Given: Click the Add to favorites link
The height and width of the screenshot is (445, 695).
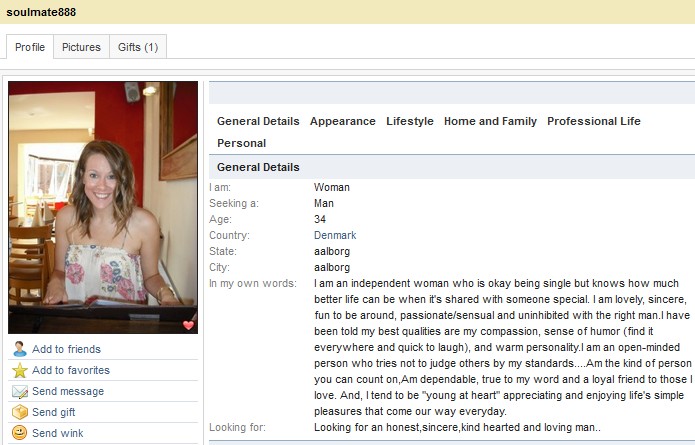Looking at the screenshot, I should pyautogui.click(x=71, y=370).
